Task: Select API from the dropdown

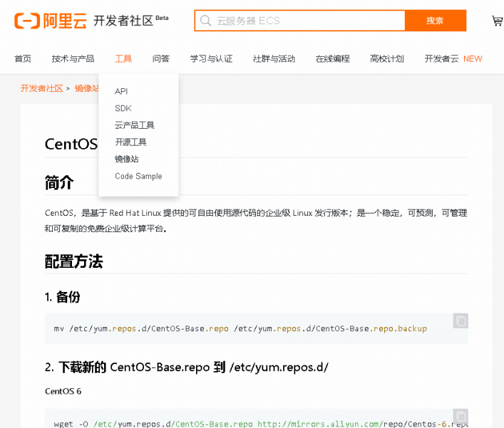Action: point(121,91)
